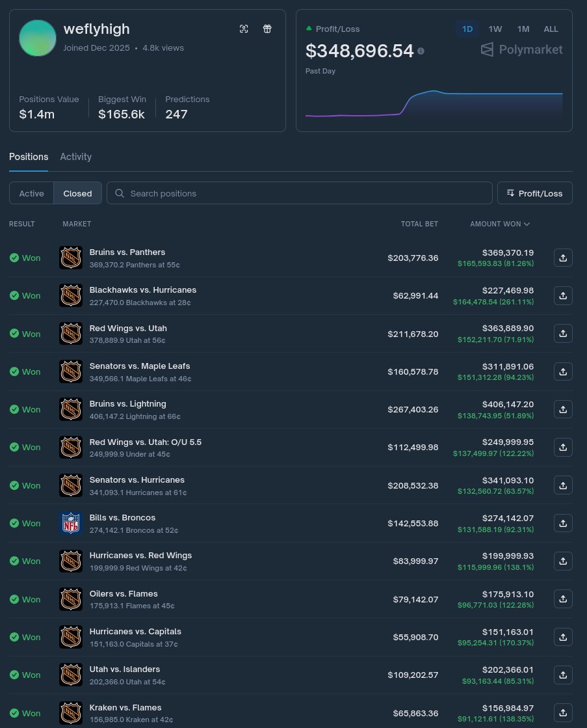The width and height of the screenshot is (587, 728).
Task: Share the Bills vs. Broncos result
Action: [563, 523]
